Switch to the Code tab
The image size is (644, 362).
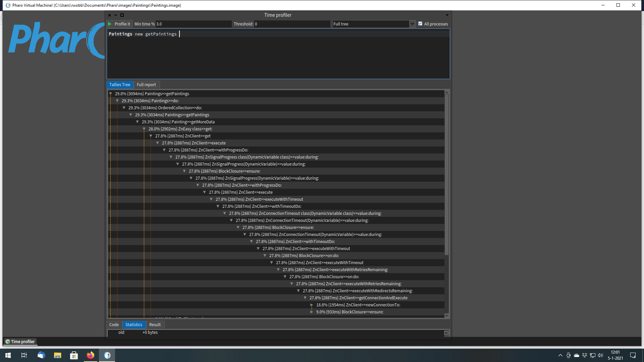pyautogui.click(x=114, y=324)
